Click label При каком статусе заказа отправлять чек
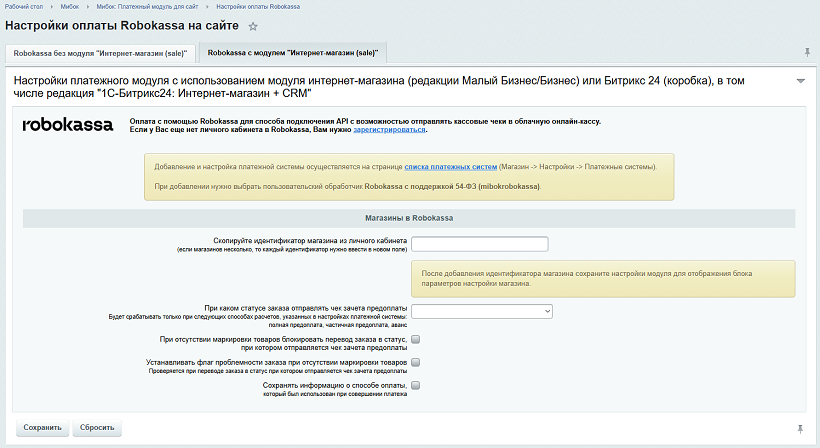The height and width of the screenshot is (448, 820). 305,308
